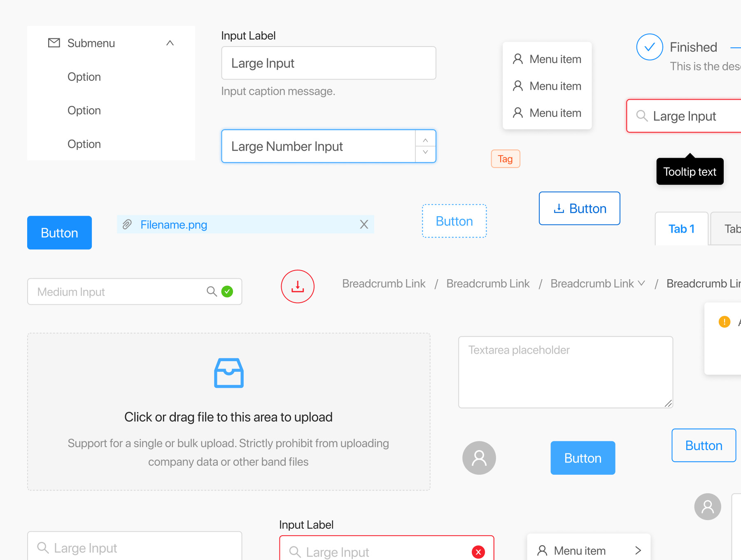Click the paperclip icon beside Filename.png

[x=127, y=224]
